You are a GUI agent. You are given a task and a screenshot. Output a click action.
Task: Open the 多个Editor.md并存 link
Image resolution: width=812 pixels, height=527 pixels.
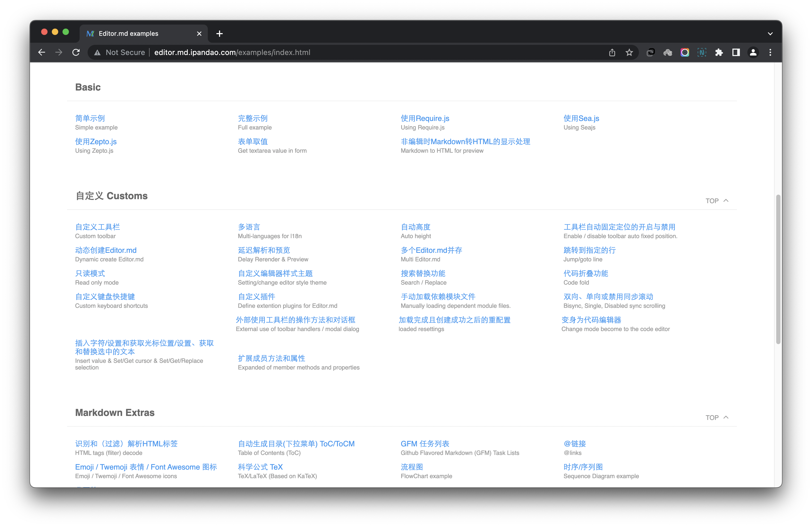pyautogui.click(x=431, y=250)
